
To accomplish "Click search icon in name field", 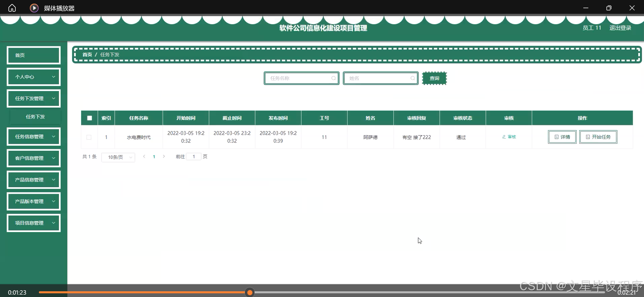I will (x=413, y=78).
